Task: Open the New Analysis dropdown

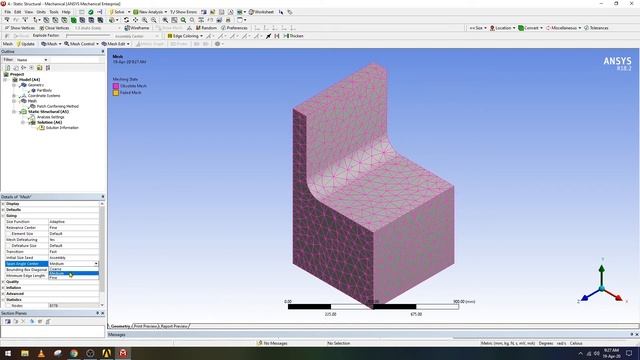Action: click(x=150, y=12)
